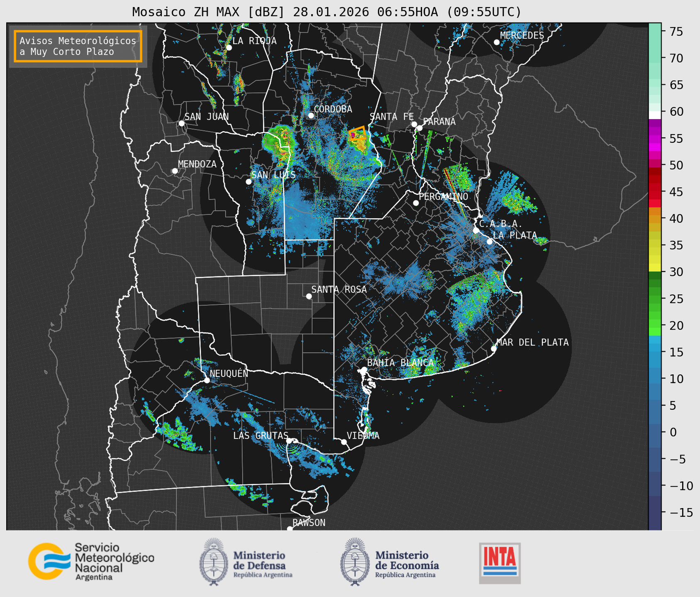Click the green 25 dBZ colorbar band
This screenshot has width=700, height=597.
(654, 299)
